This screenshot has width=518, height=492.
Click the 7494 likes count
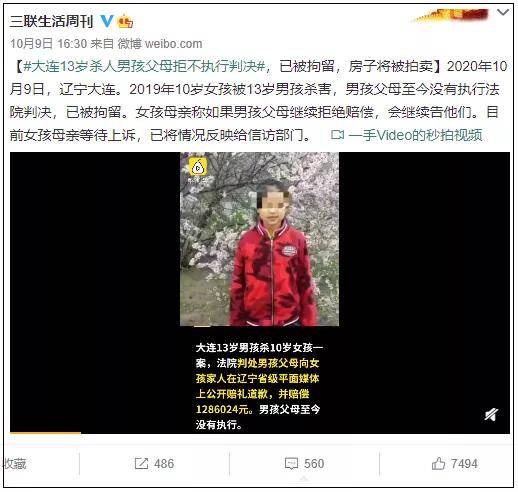tap(464, 464)
